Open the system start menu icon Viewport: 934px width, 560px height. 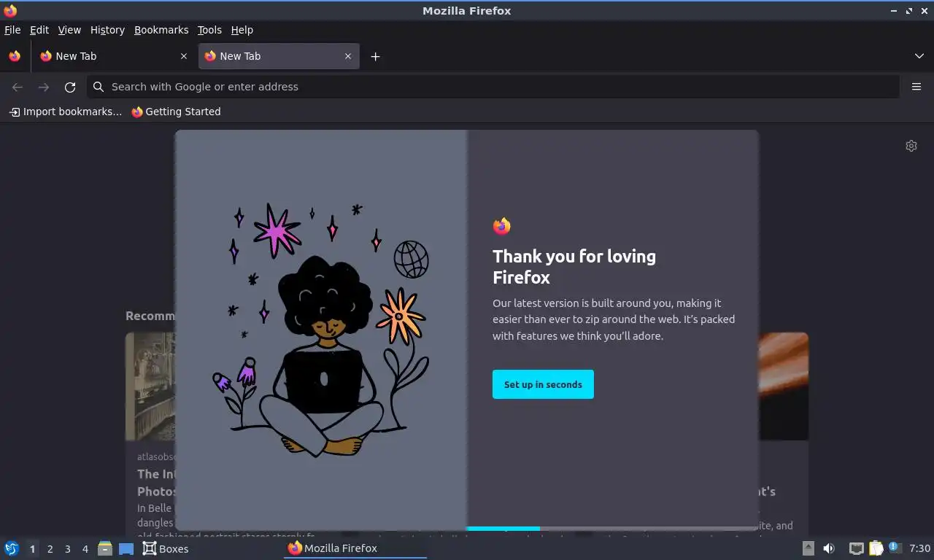pos(12,548)
